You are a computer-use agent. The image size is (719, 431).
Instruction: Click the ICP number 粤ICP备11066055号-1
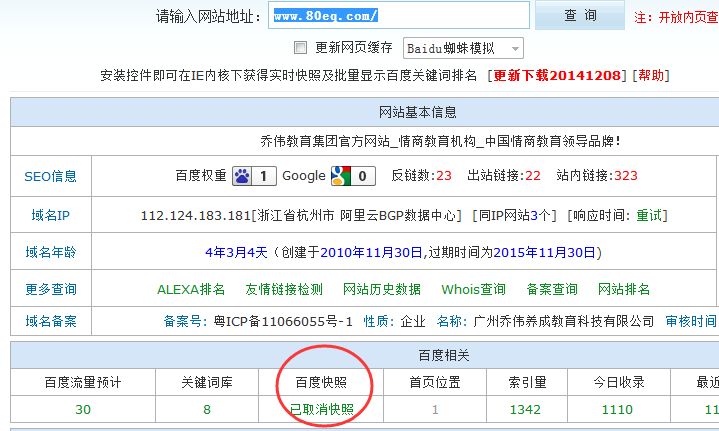pos(283,321)
